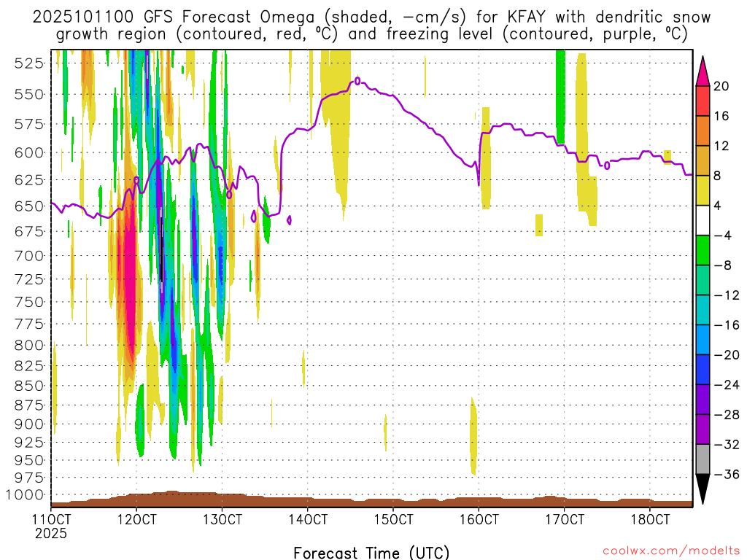Viewport: 747px width, 560px height.
Task: Click the '650' pressure level label
Action: click(29, 206)
